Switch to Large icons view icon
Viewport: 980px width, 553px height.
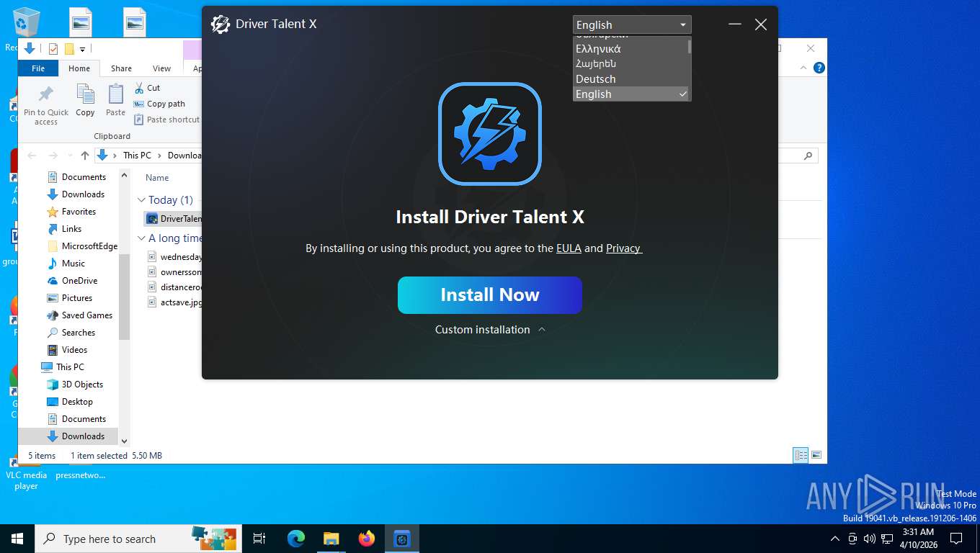click(x=816, y=455)
